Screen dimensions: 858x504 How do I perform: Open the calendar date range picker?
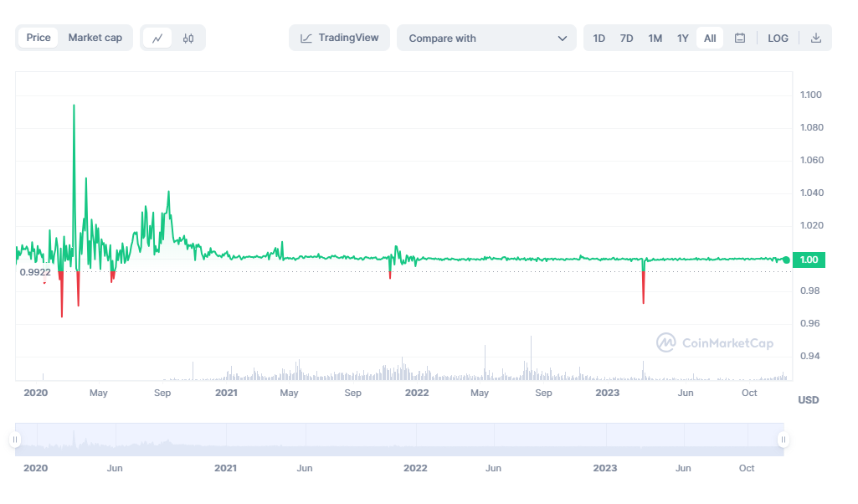tap(739, 38)
